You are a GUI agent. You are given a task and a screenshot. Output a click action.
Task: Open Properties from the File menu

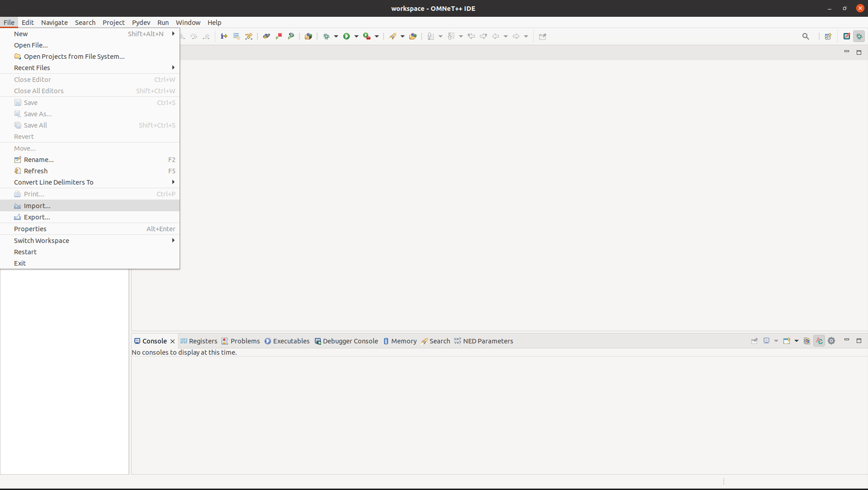point(90,229)
